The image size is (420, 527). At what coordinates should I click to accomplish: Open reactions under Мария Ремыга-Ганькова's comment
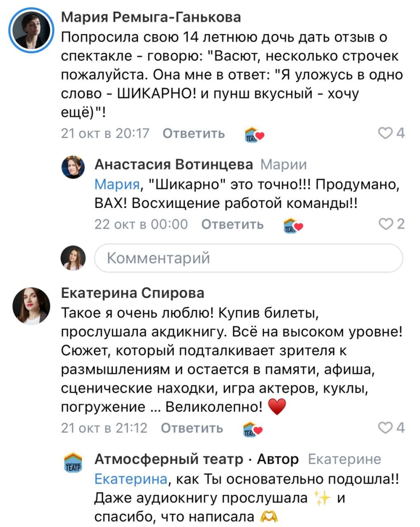tap(254, 134)
